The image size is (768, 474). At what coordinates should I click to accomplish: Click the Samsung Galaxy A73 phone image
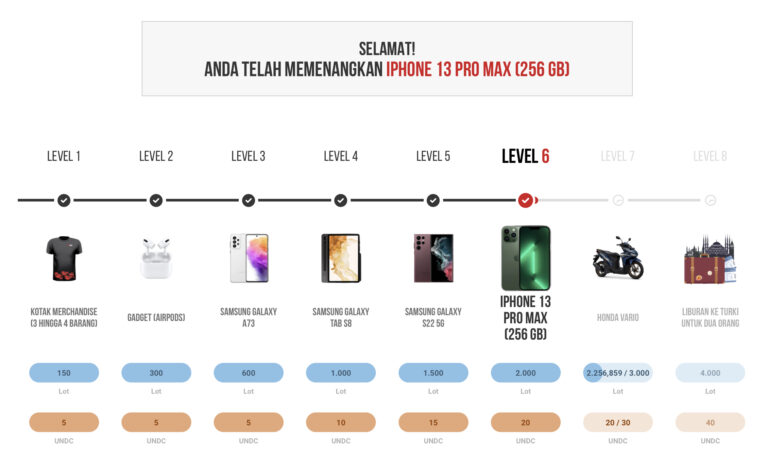point(249,258)
